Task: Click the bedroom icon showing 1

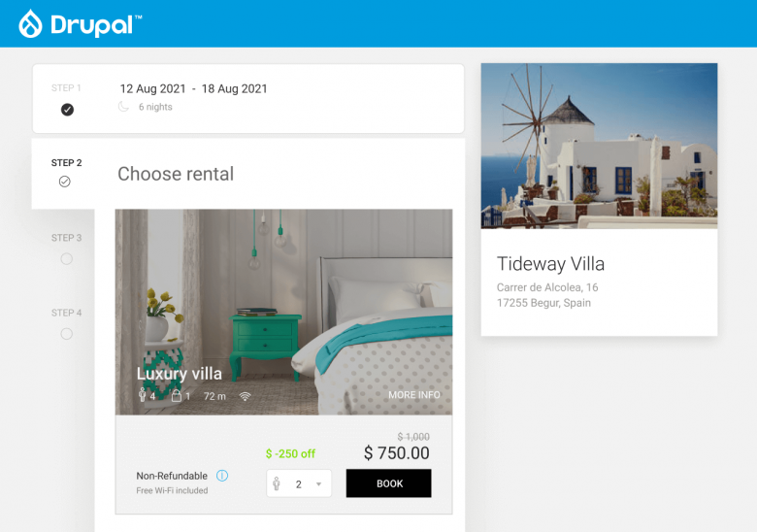Action: click(x=177, y=395)
